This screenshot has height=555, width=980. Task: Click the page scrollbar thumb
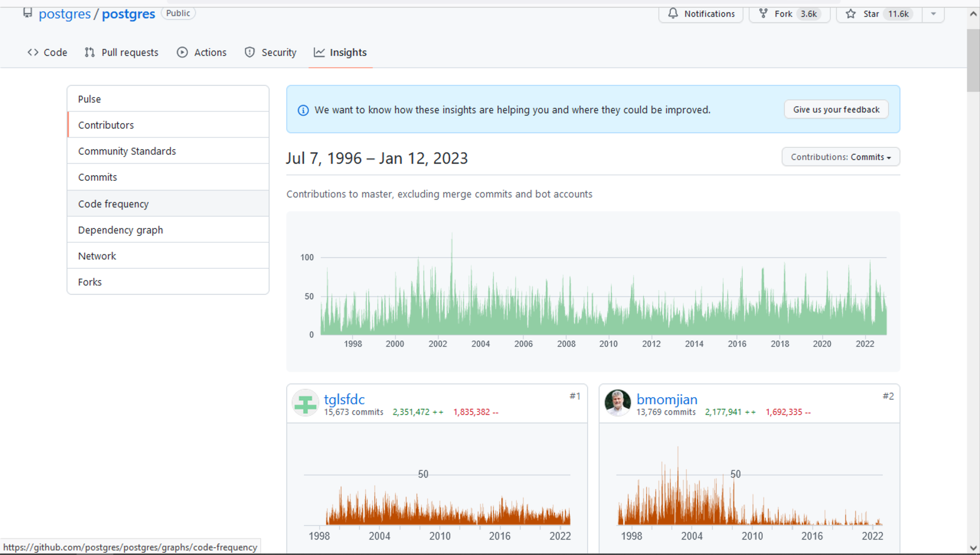973,60
